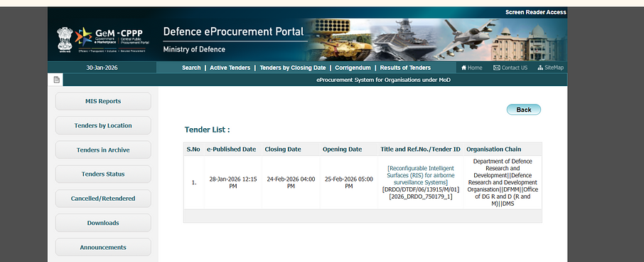The image size is (644, 262).
Task: Click the eProcurement System marquee text
Action: click(383, 80)
